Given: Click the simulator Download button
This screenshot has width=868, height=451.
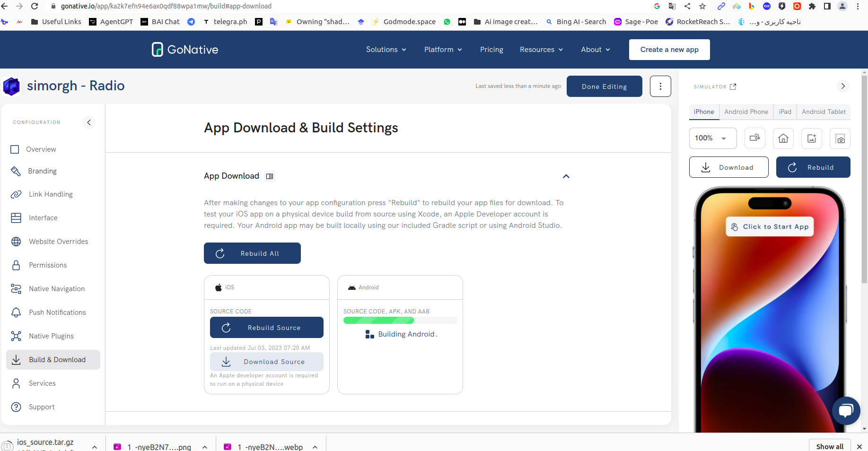Looking at the screenshot, I should (729, 167).
